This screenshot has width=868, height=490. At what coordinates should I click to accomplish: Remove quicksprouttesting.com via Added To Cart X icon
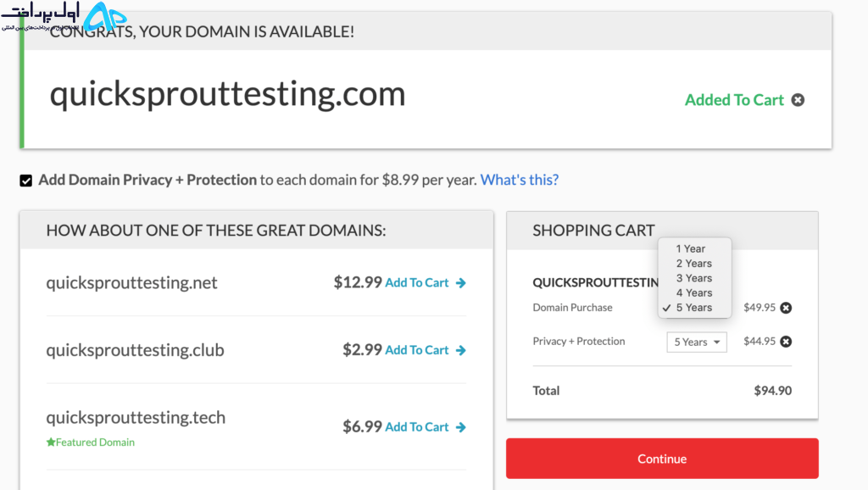(x=798, y=100)
